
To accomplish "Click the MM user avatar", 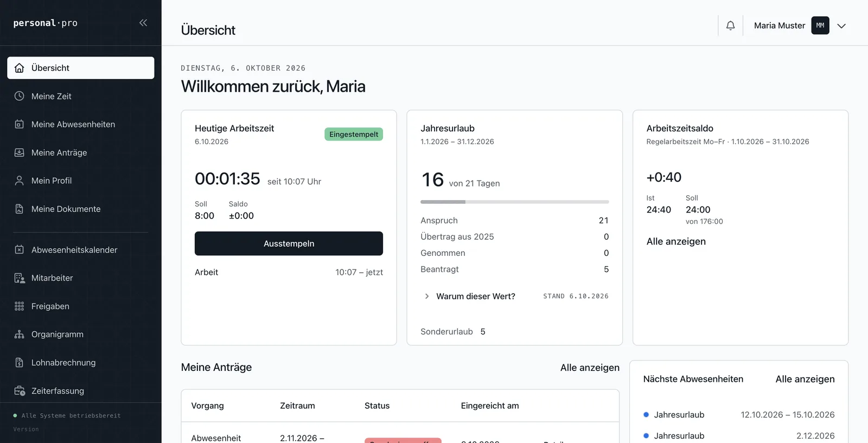I will pos(820,25).
